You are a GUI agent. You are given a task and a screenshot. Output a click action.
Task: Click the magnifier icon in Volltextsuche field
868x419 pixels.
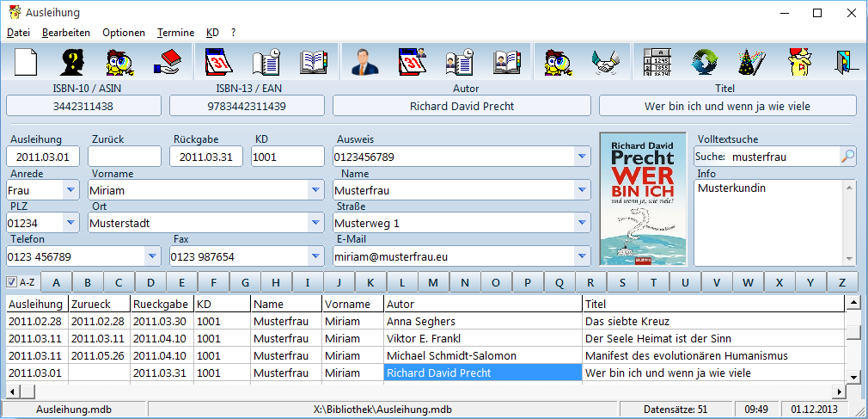[x=847, y=157]
